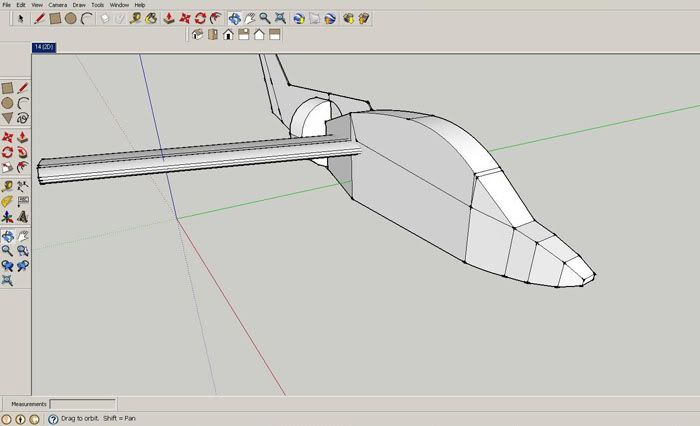This screenshot has width=700, height=426.
Task: Click the Place Model in Google Earth icon
Action: click(x=330, y=19)
